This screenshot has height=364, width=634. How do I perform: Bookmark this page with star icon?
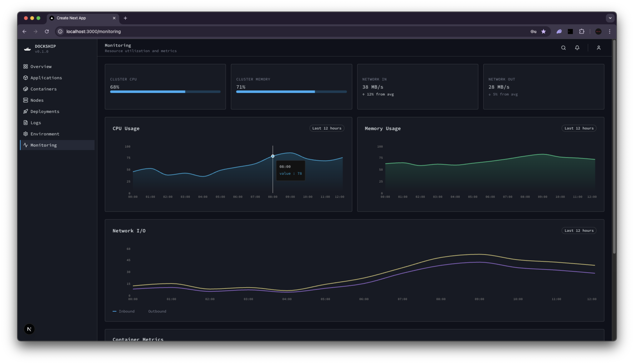point(544,32)
